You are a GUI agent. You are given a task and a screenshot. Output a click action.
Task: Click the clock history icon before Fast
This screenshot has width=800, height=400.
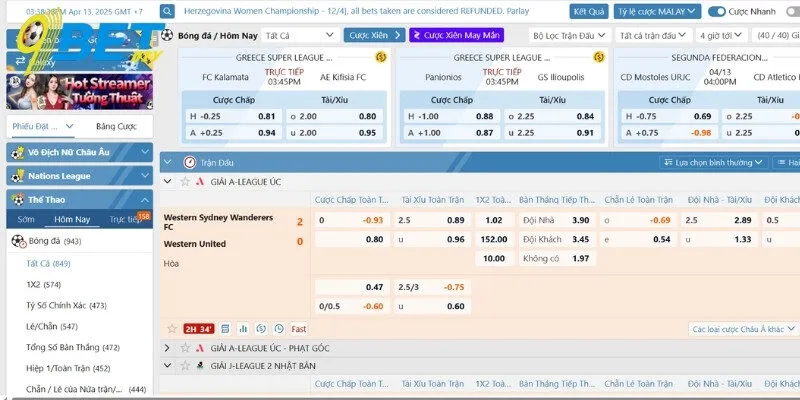(279, 329)
